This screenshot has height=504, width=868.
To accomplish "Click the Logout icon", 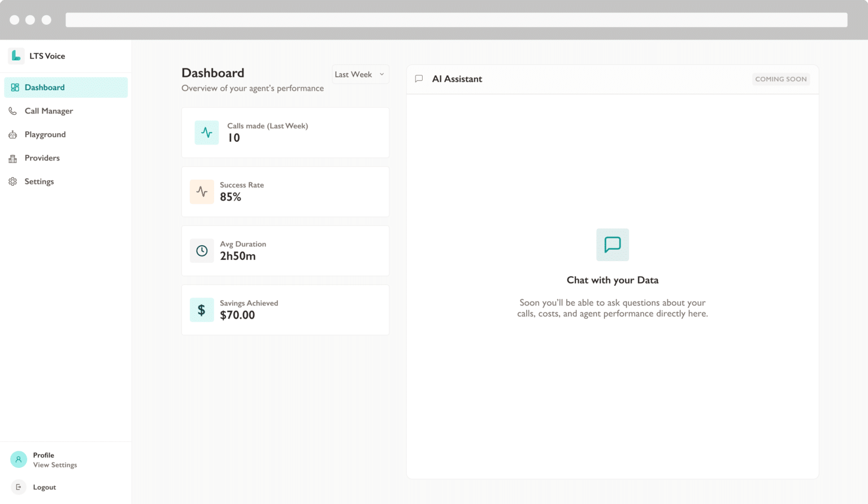I will coord(18,486).
